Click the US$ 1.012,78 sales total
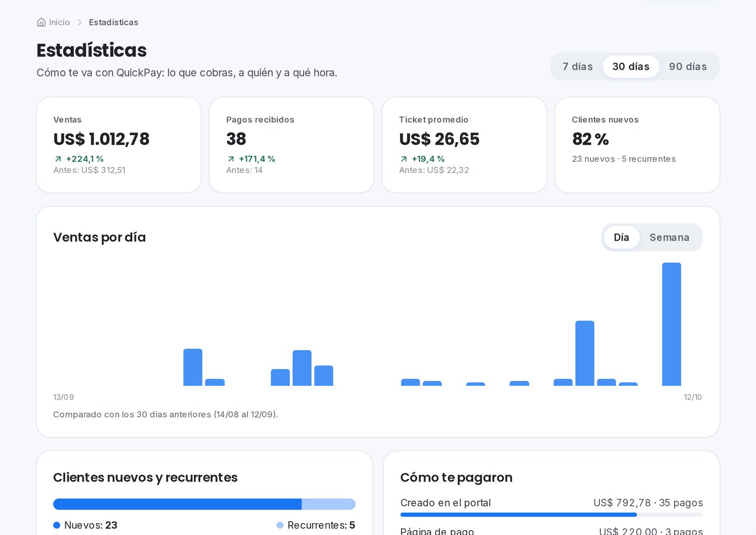The image size is (756, 535). pyautogui.click(x=102, y=139)
